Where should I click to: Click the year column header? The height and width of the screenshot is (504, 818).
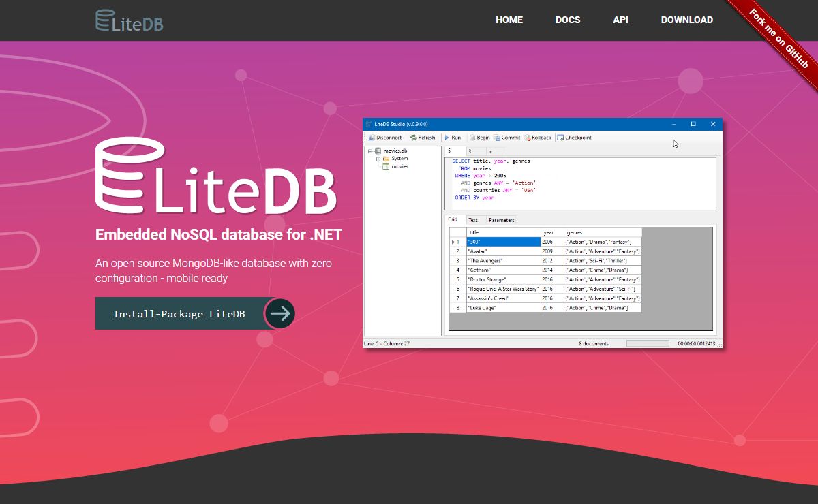coord(552,232)
